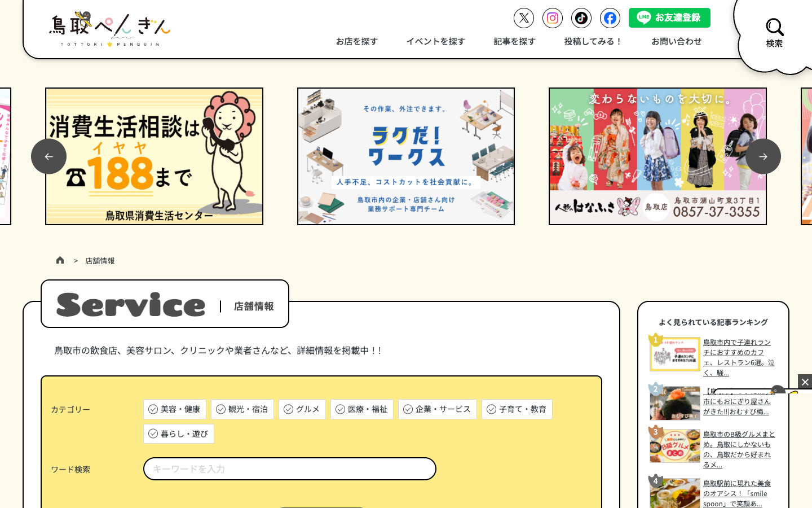This screenshot has width=812, height=508.
Task: Click the home icon in breadcrumb
Action: (60, 260)
